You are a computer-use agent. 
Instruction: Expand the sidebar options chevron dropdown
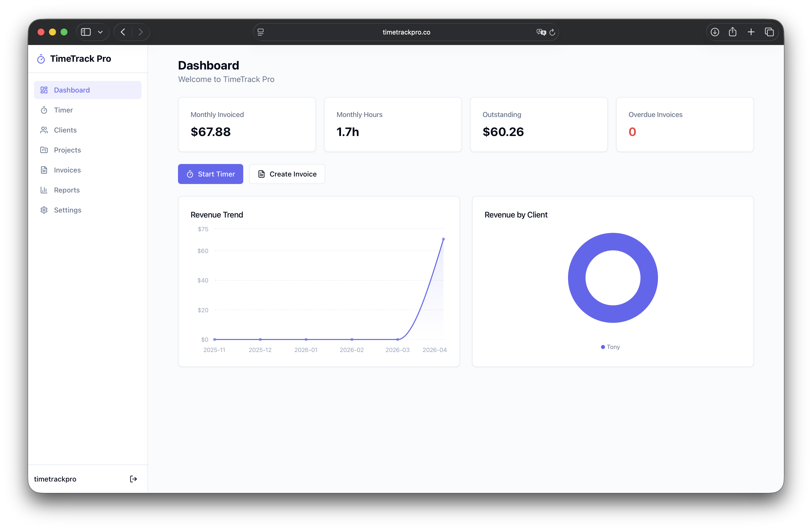pos(100,32)
